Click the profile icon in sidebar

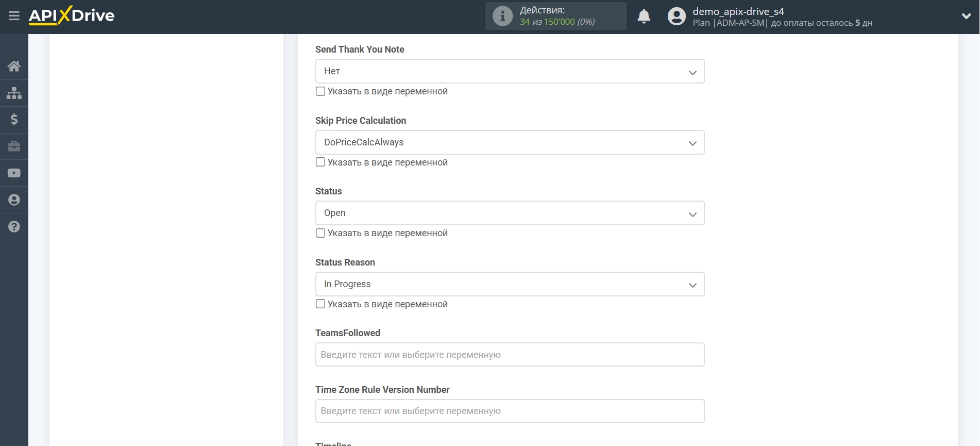coord(14,200)
